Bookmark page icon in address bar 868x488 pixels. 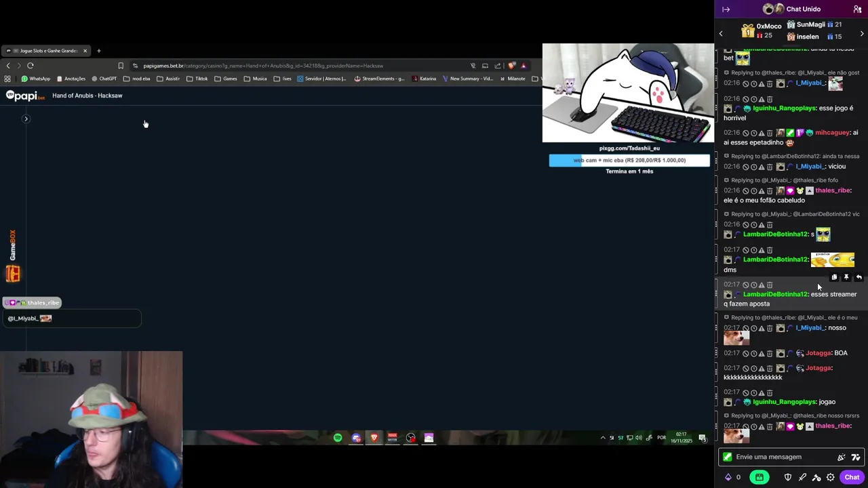(121, 66)
